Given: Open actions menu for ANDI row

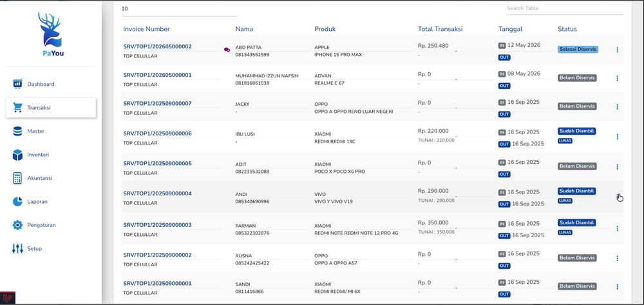Looking at the screenshot, I should click(618, 197).
